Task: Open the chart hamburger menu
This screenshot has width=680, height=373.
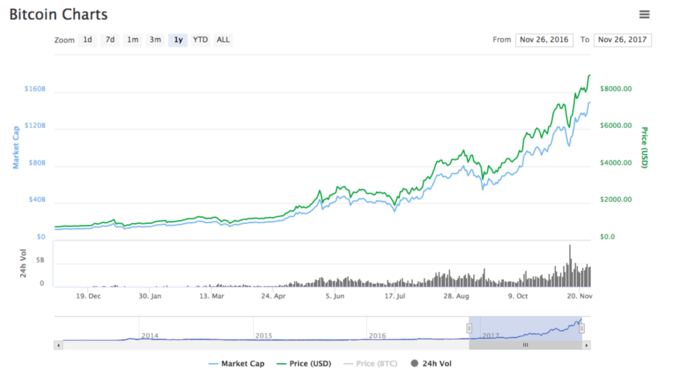Action: tap(644, 14)
